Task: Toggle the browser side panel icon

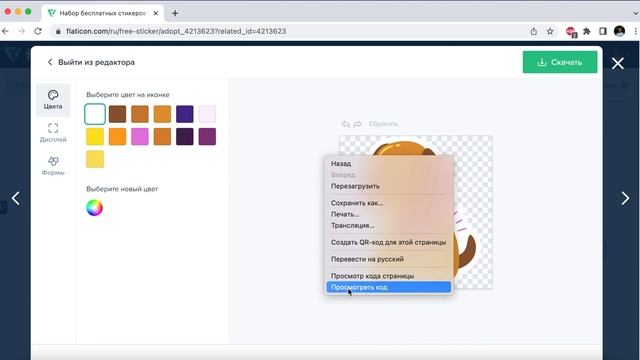Action: pos(603,31)
